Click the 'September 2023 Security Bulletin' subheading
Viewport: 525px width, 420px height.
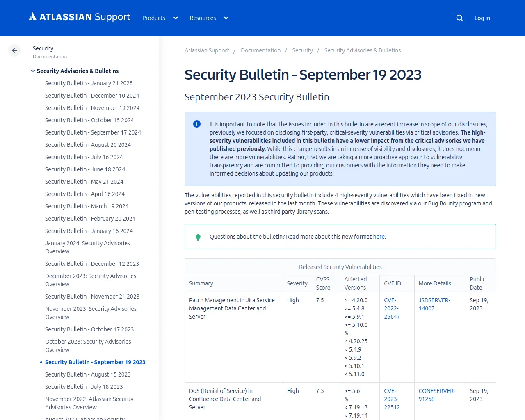point(257,97)
